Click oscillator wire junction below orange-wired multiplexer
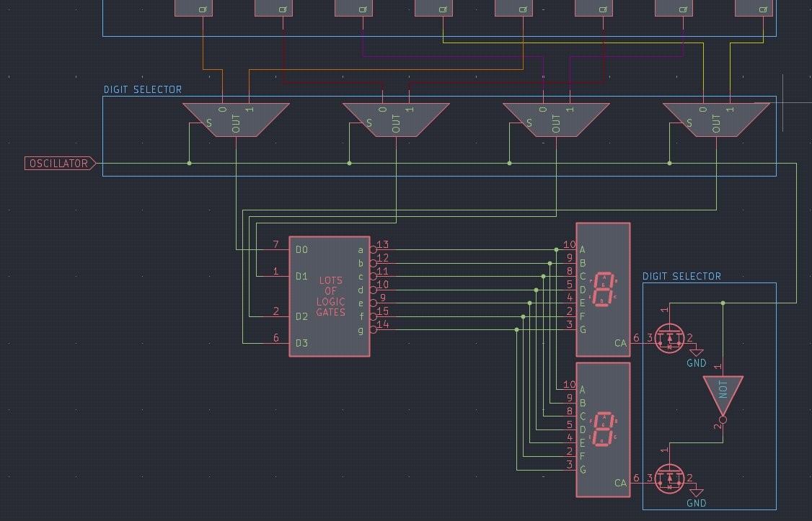812x521 pixels. (189, 164)
